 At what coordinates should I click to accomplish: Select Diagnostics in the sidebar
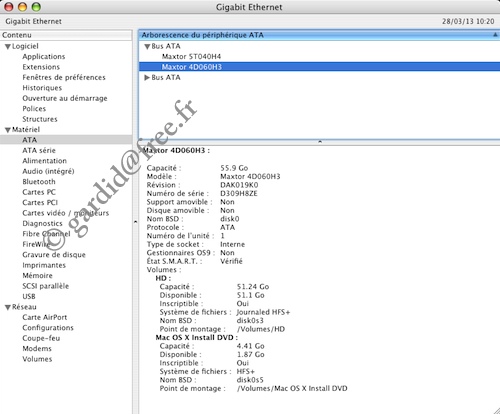pyautogui.click(x=42, y=223)
